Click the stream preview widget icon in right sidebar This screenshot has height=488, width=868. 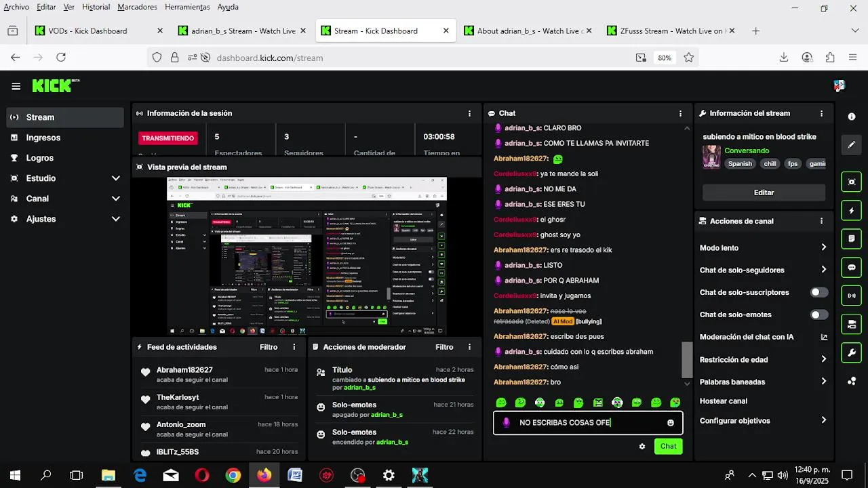click(x=852, y=182)
